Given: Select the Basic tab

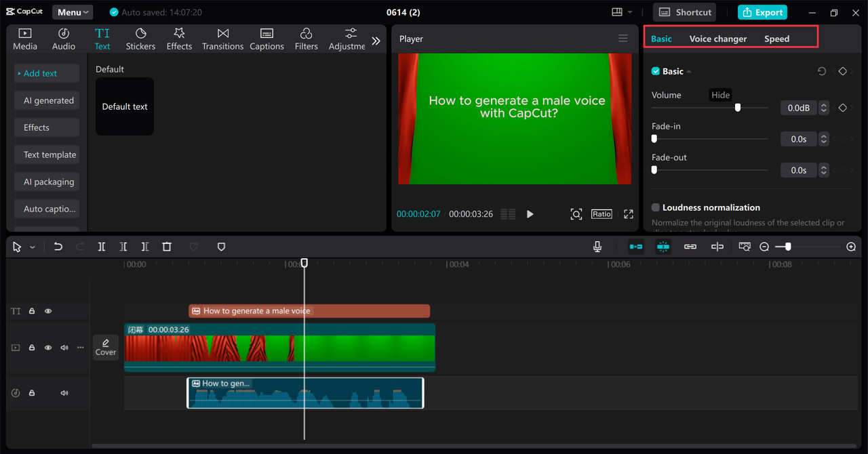Looking at the screenshot, I should tap(661, 39).
